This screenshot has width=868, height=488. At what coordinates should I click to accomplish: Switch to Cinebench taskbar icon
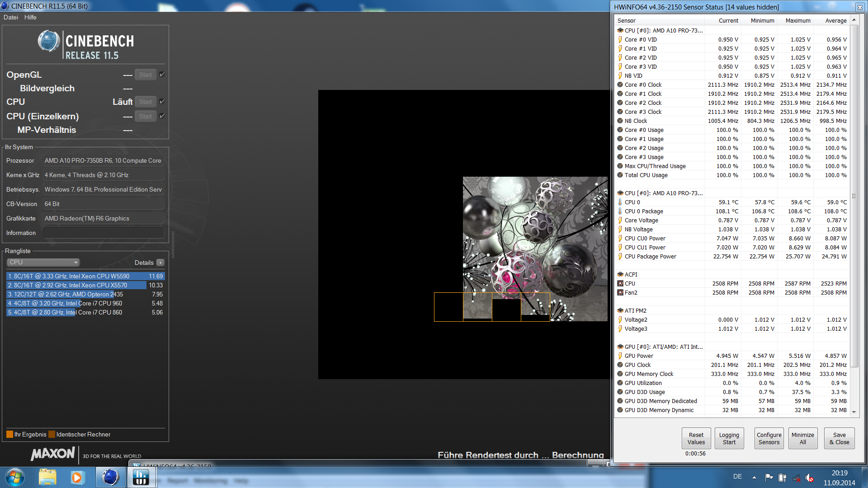[x=110, y=477]
